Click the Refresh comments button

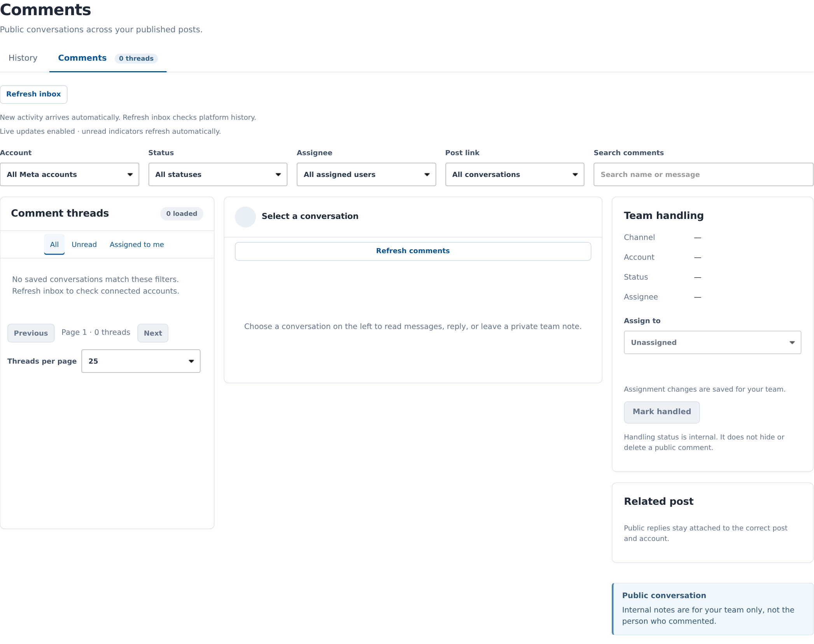coord(413,251)
